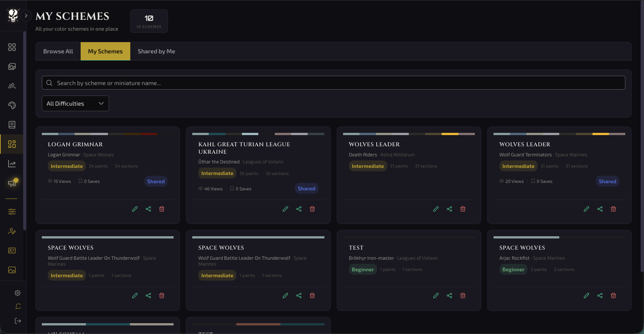Edit the Logan Grimnar scheme
This screenshot has height=334, width=644.
[x=135, y=209]
